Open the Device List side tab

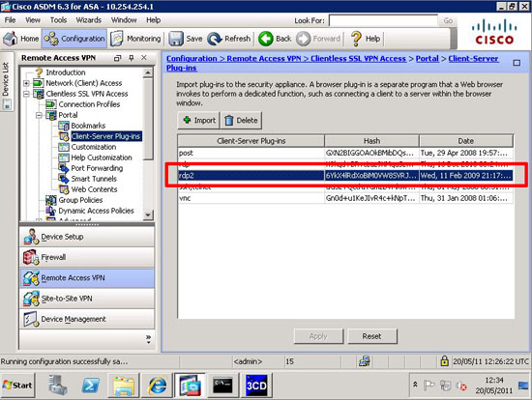coord(7,81)
